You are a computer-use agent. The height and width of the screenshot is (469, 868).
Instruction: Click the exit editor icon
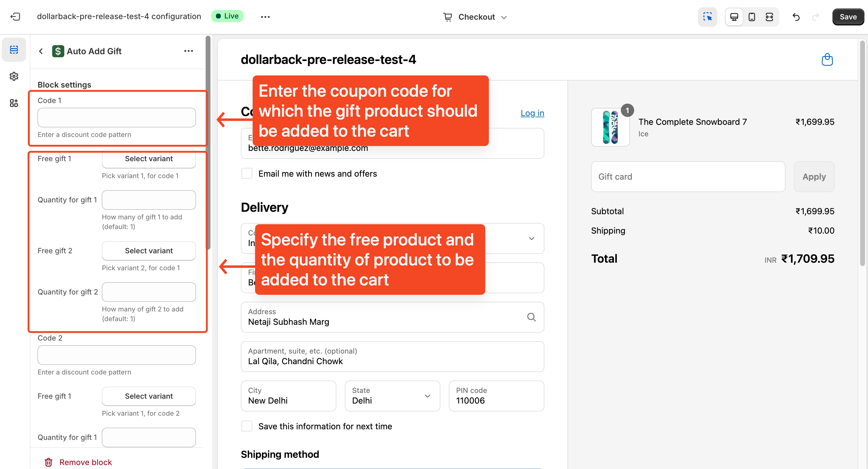(x=15, y=16)
